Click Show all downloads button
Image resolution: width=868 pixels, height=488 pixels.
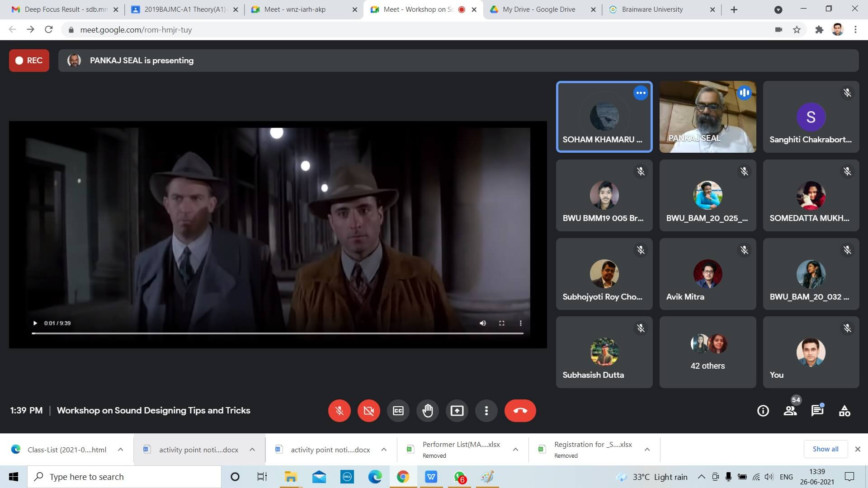[x=825, y=449]
